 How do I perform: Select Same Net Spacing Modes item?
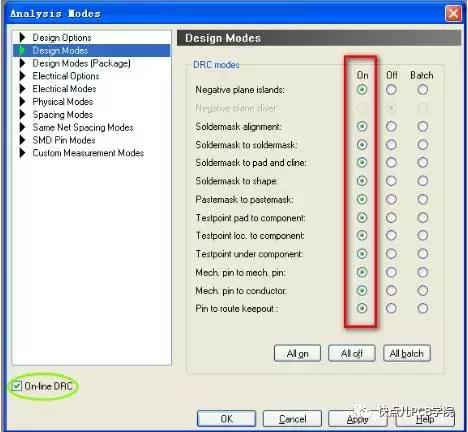click(x=83, y=127)
